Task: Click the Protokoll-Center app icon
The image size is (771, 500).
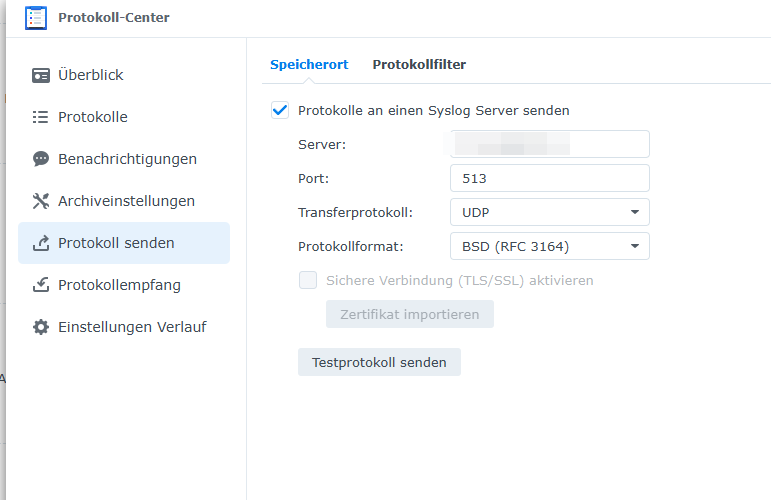Action: pos(36,18)
